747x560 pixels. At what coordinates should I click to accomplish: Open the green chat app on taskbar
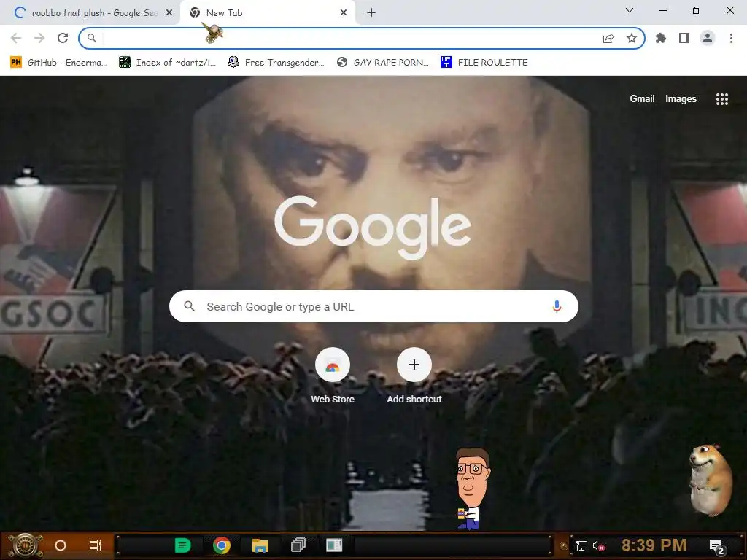(182, 545)
